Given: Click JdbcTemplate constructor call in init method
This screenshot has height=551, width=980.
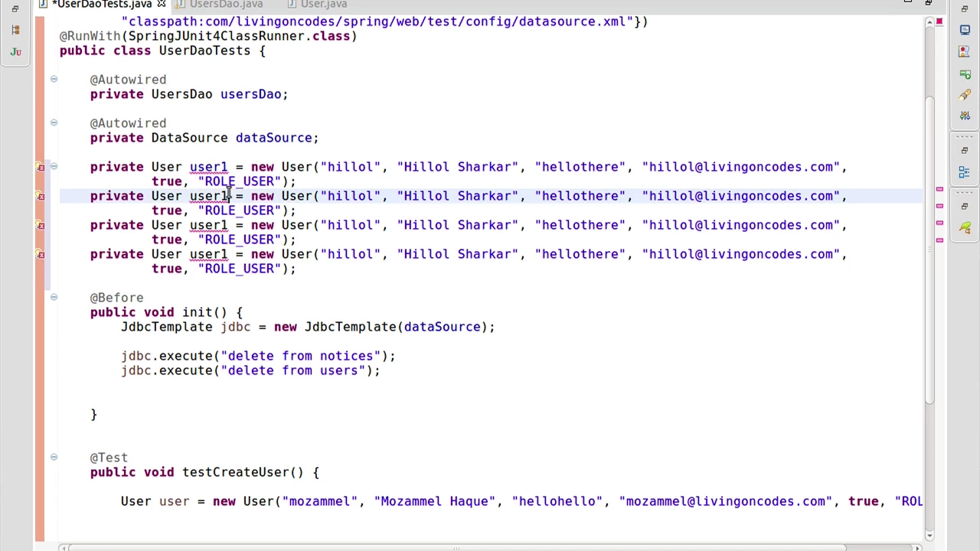Looking at the screenshot, I should 350,327.
